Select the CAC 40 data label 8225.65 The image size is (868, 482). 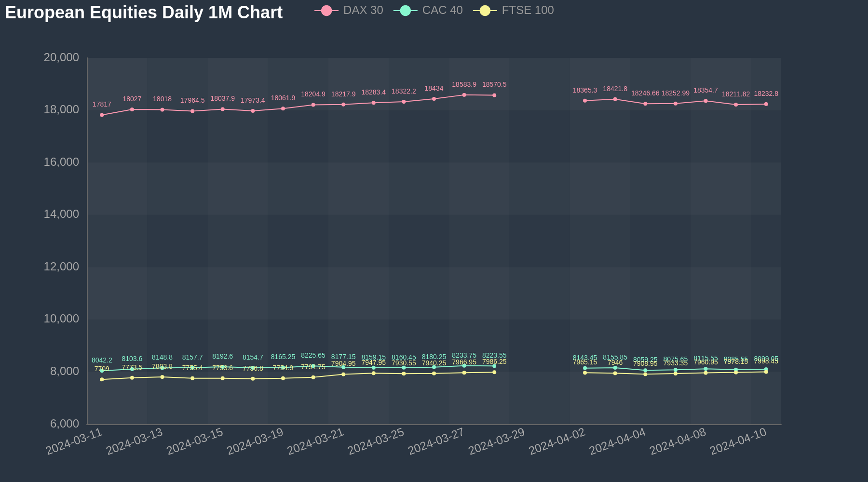click(x=313, y=355)
